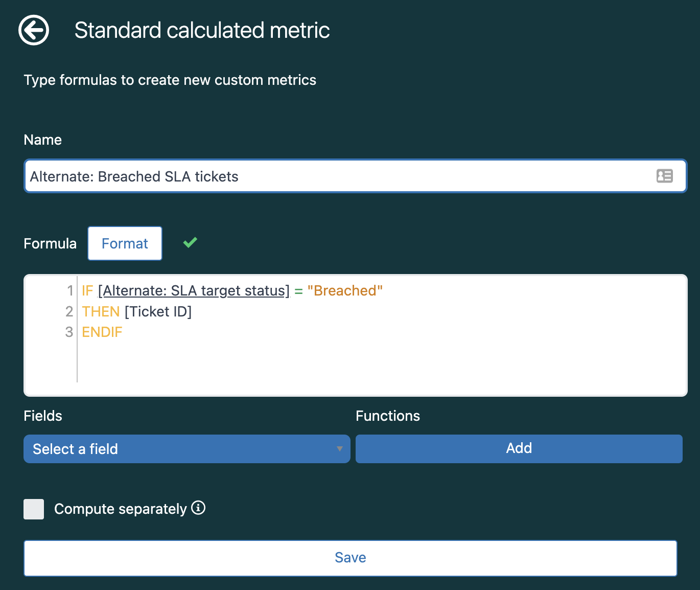This screenshot has width=700, height=590.
Task: Click the Alternate: SLA target status reference
Action: coord(194,291)
